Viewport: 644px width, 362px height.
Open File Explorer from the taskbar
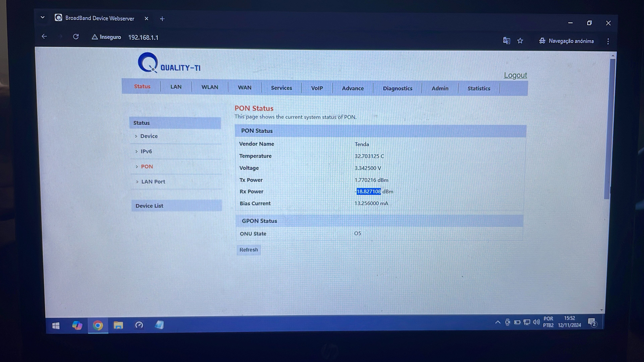tap(118, 325)
